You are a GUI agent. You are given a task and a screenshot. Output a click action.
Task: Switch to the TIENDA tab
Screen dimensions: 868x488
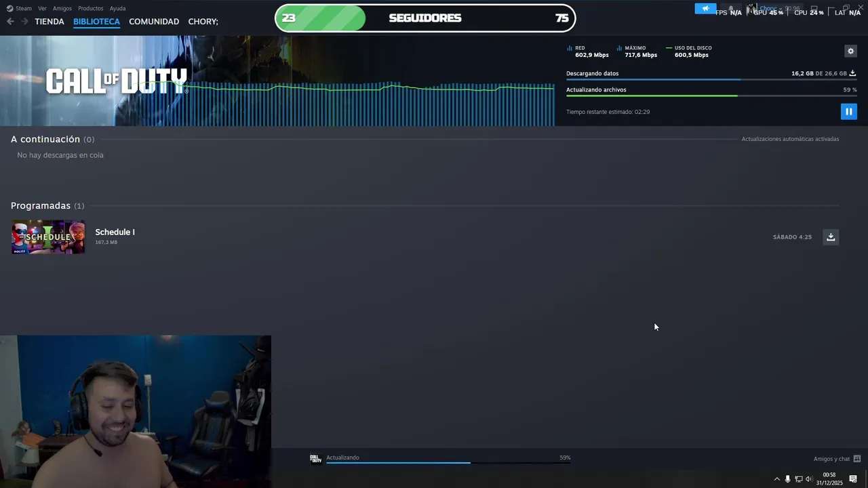coord(50,22)
